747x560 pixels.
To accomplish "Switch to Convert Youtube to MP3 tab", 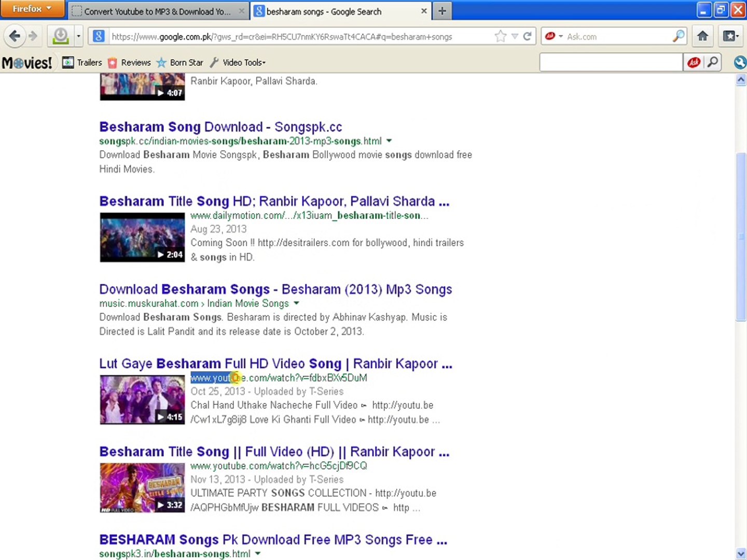I will (158, 11).
